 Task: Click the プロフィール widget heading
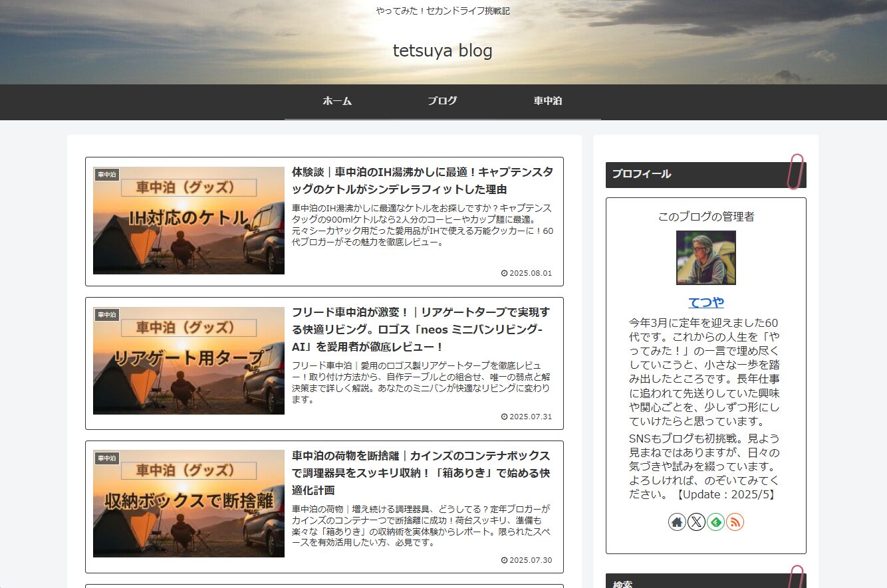pyautogui.click(x=706, y=175)
